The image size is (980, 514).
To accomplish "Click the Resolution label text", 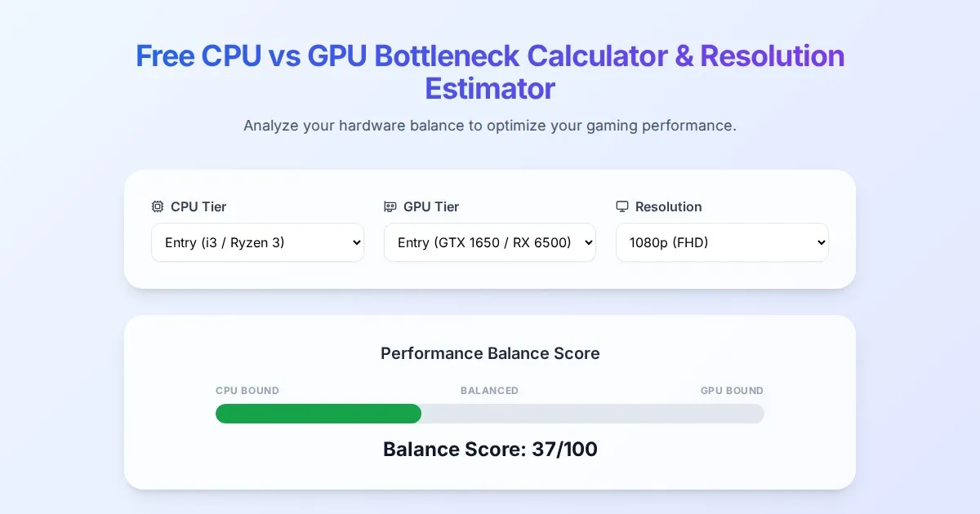I will [668, 206].
